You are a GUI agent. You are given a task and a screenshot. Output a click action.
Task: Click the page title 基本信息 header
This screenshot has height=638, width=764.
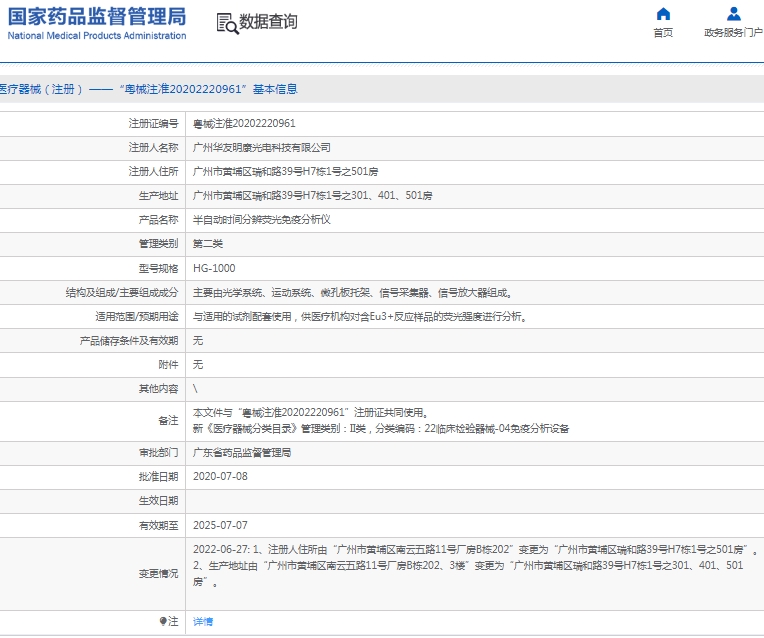(148, 89)
